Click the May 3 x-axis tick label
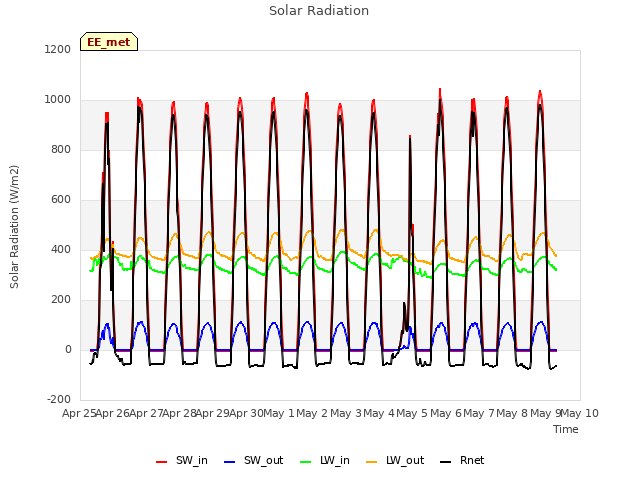This screenshot has height=480, width=640. pyautogui.click(x=346, y=413)
